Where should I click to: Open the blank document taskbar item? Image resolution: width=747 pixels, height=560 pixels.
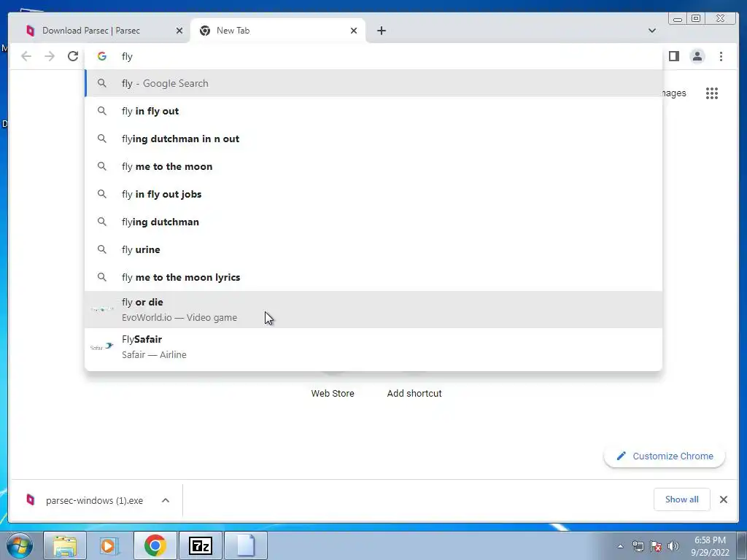point(246,545)
